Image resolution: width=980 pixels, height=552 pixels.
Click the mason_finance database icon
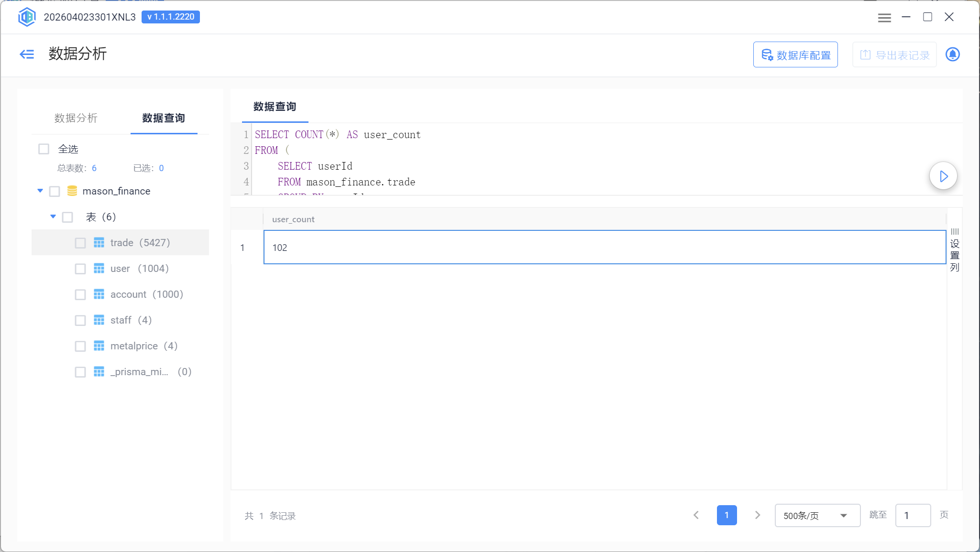(x=72, y=191)
